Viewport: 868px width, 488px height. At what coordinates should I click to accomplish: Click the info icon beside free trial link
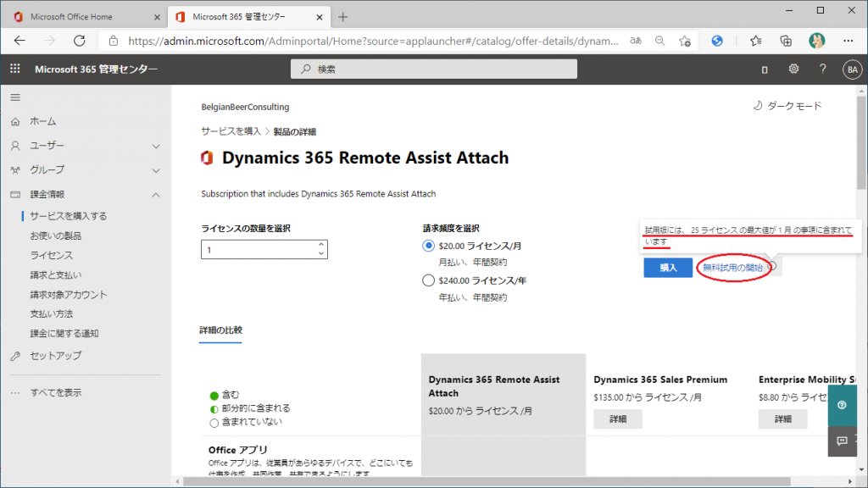tap(772, 267)
